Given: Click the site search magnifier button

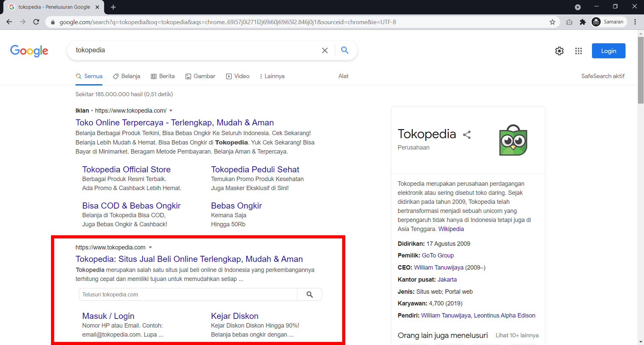Looking at the screenshot, I should (x=309, y=294).
